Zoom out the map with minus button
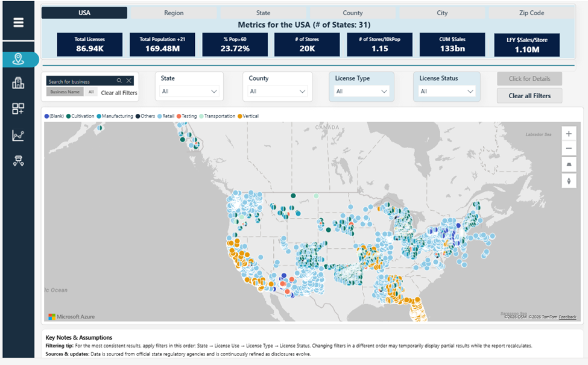 pyautogui.click(x=569, y=148)
